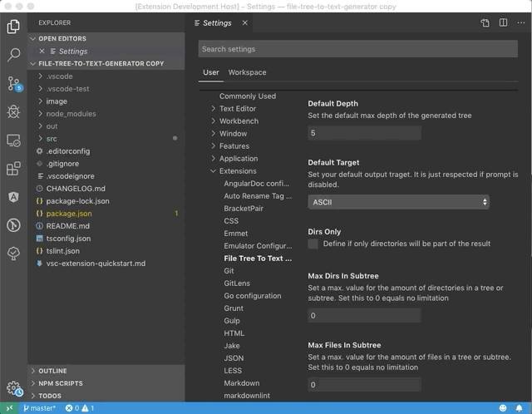
Task: Expand the .vscode folder
Action: pos(106,76)
